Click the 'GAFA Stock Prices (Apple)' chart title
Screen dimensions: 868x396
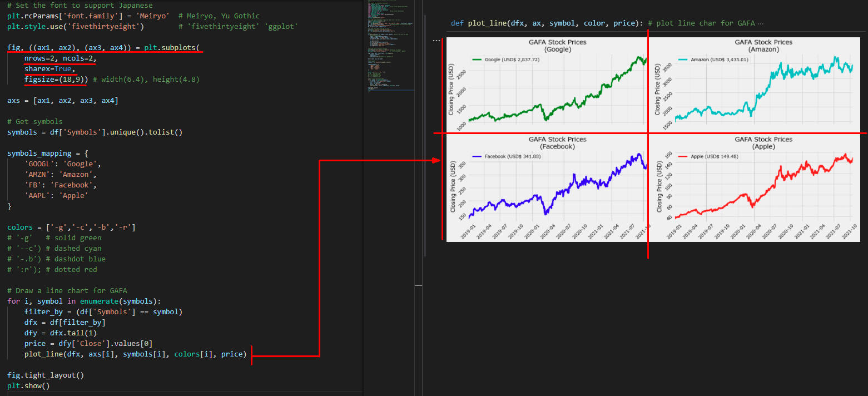point(763,143)
